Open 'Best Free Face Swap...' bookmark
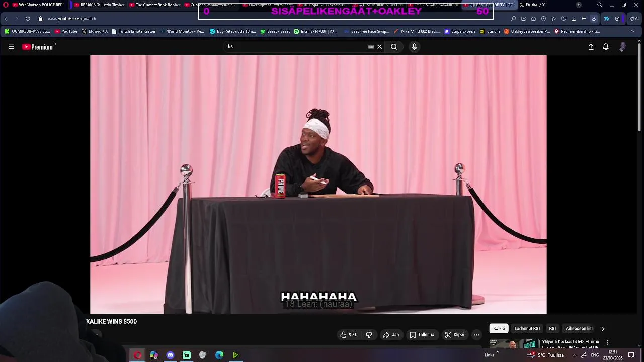 [x=366, y=31]
